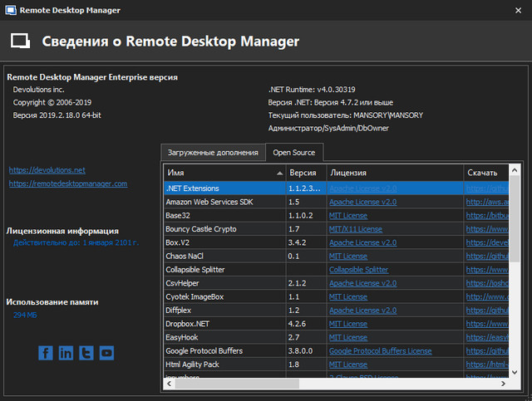Open the YouTube social icon
This screenshot has width=532, height=401.
(106, 353)
